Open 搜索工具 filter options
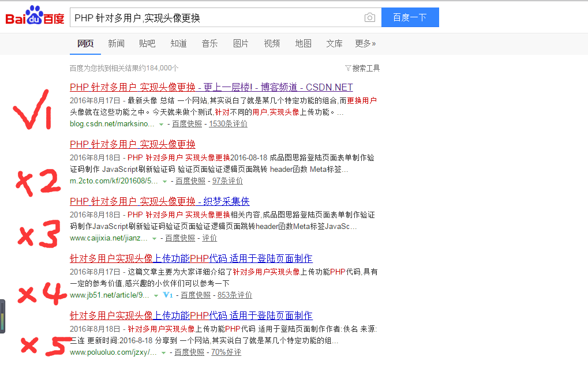Screen dimensions: 588x368 click(x=362, y=68)
